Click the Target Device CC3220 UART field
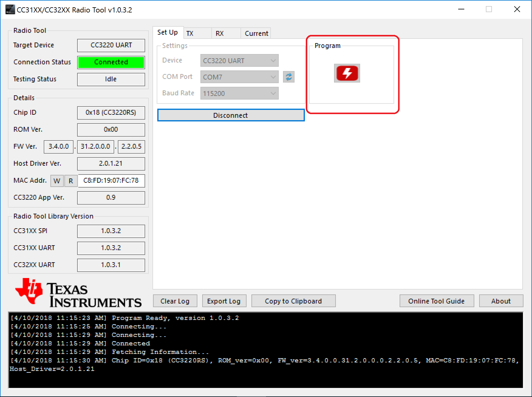Screen dimensions: 532x397 click(x=111, y=45)
